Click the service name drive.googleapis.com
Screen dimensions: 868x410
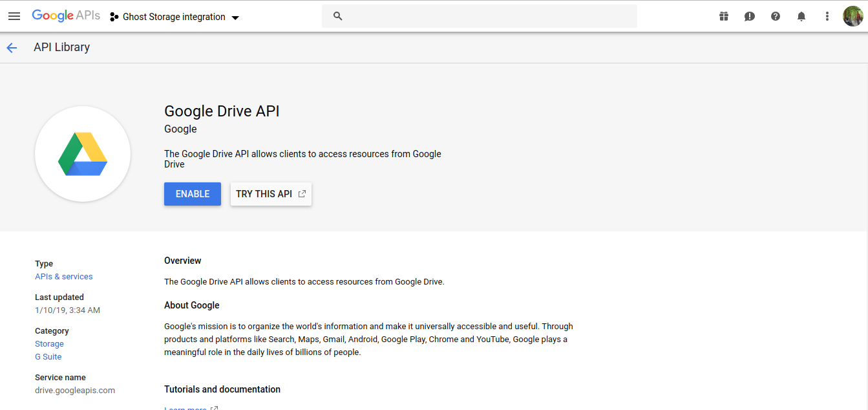pyautogui.click(x=75, y=391)
